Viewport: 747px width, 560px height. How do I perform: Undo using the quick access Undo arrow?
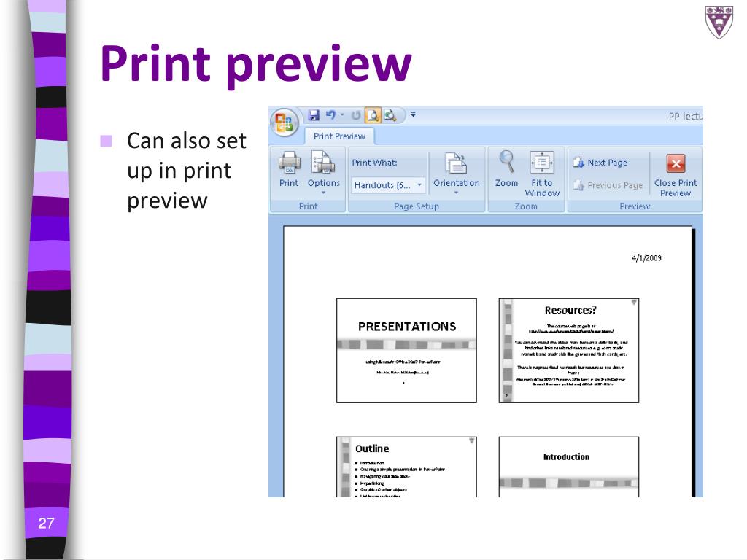click(330, 115)
